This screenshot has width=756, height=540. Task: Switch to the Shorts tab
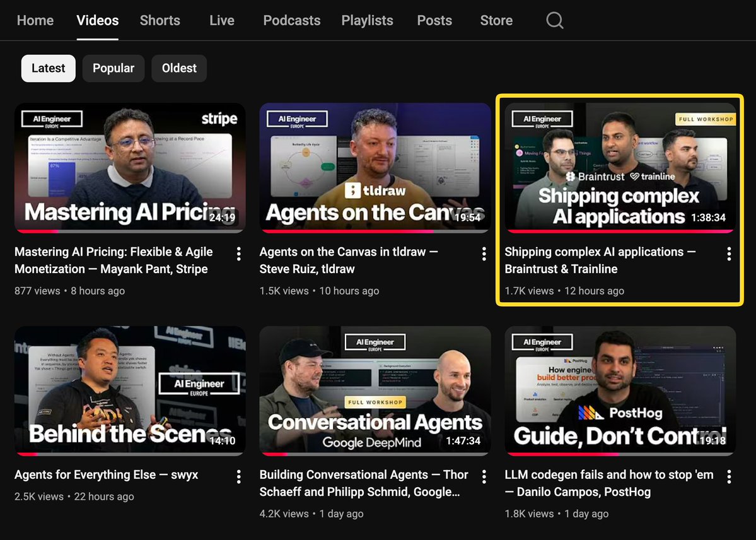[x=160, y=20]
